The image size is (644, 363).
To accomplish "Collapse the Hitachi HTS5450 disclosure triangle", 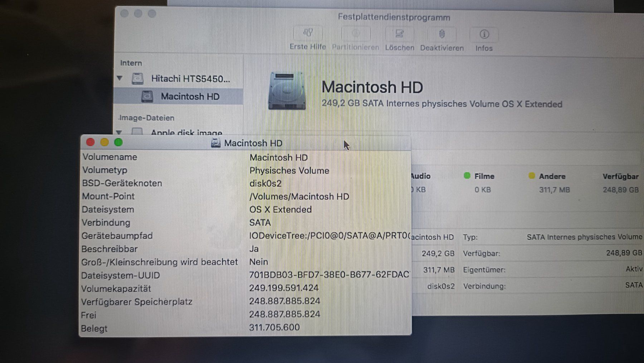I will (x=119, y=78).
